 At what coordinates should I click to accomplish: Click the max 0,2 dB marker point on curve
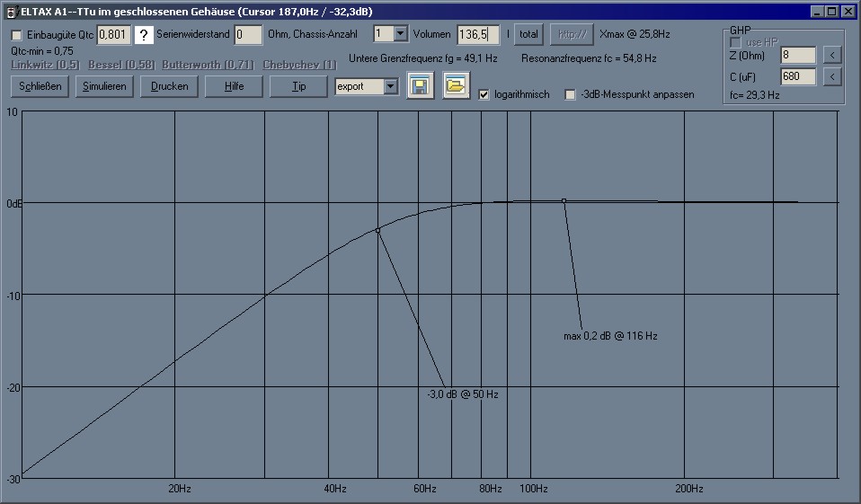pyautogui.click(x=564, y=201)
